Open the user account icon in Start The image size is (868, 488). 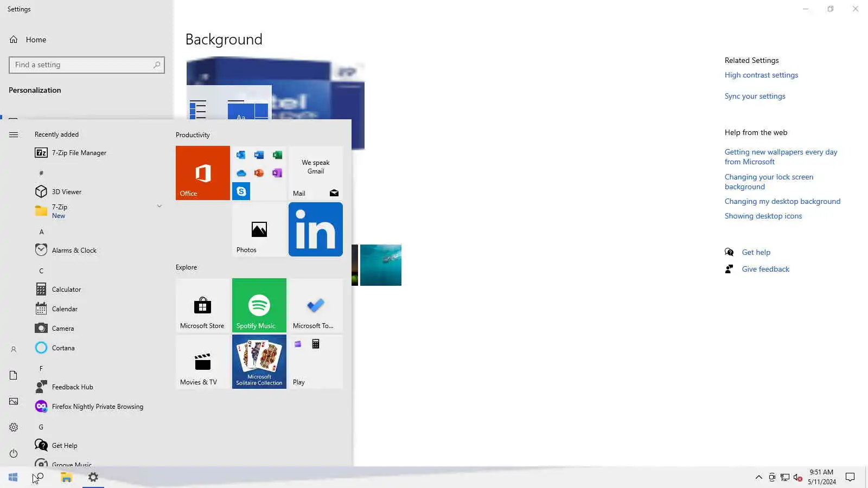pyautogui.click(x=14, y=349)
